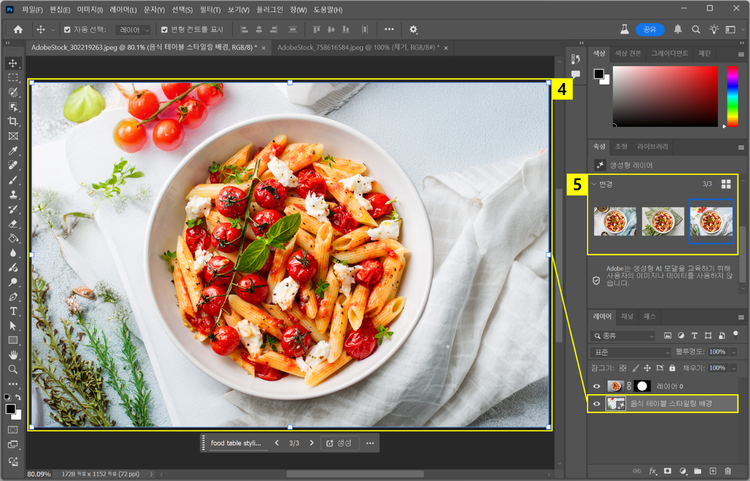Click the 생성 generate button

[x=339, y=443]
